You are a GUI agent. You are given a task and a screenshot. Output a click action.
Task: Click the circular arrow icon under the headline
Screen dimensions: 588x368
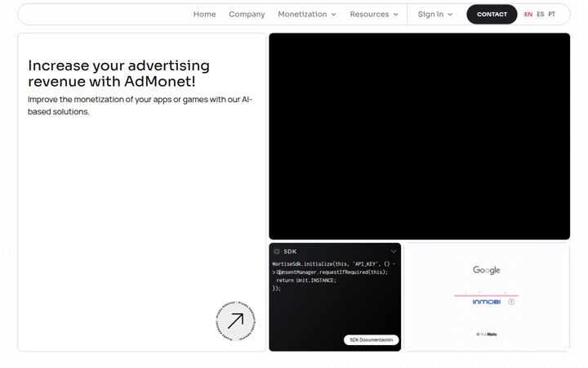click(x=235, y=321)
